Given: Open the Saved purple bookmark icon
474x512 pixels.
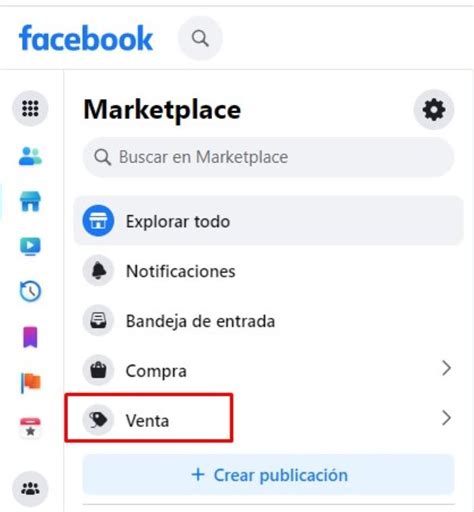Looking at the screenshot, I should click(30, 337).
